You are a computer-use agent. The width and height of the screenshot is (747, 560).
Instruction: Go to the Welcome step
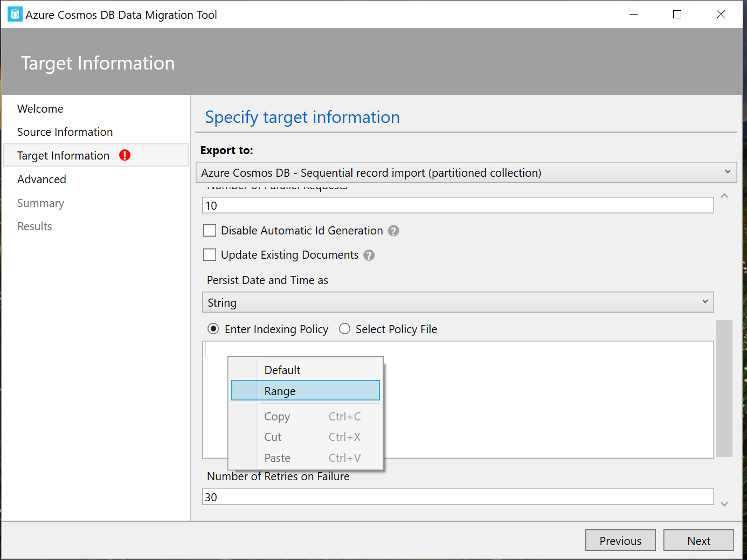click(x=40, y=109)
